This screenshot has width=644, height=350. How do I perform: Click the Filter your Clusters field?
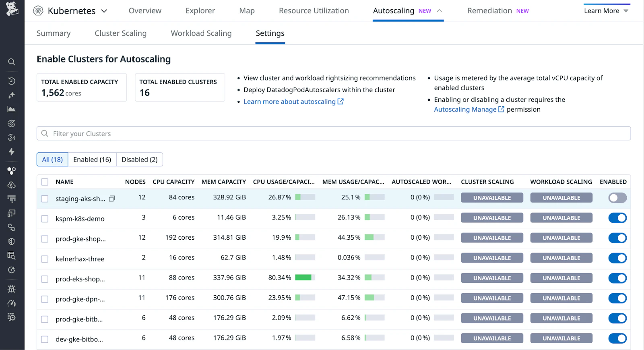coord(333,134)
